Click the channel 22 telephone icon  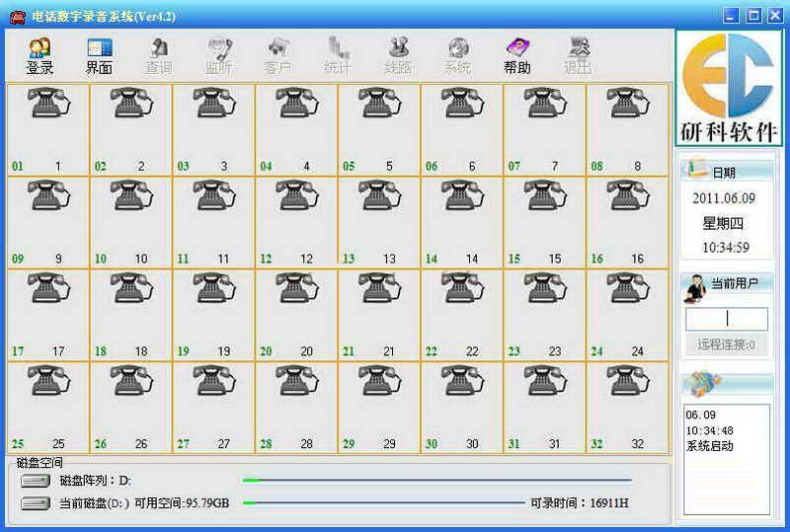tap(461, 288)
